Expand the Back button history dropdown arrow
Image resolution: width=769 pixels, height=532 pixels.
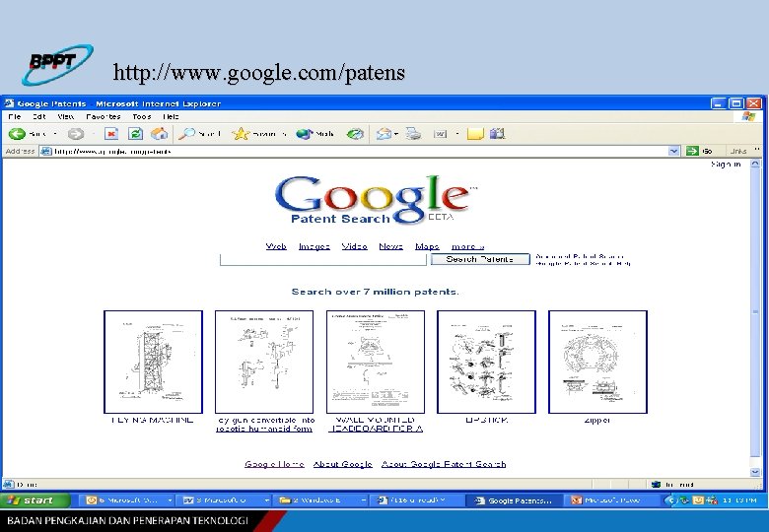pos(55,134)
